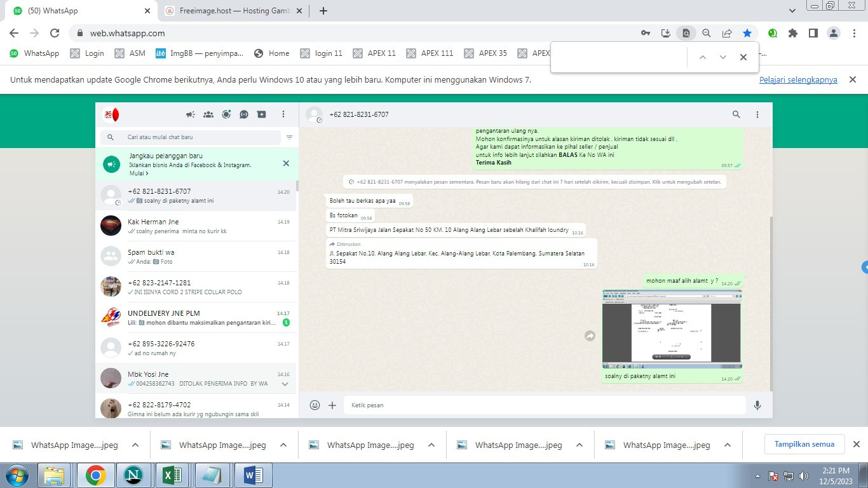
Task: Open the tab search dropdown chevron
Action: pyautogui.click(x=792, y=11)
